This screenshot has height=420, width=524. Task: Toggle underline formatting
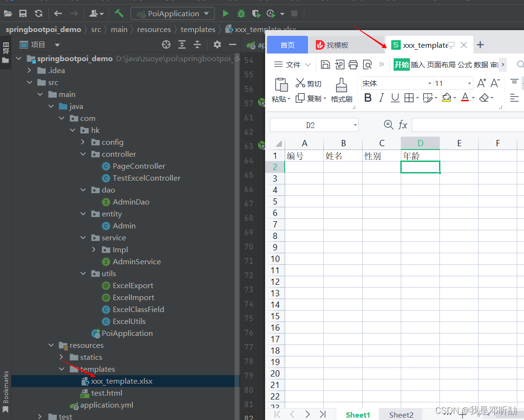click(394, 97)
